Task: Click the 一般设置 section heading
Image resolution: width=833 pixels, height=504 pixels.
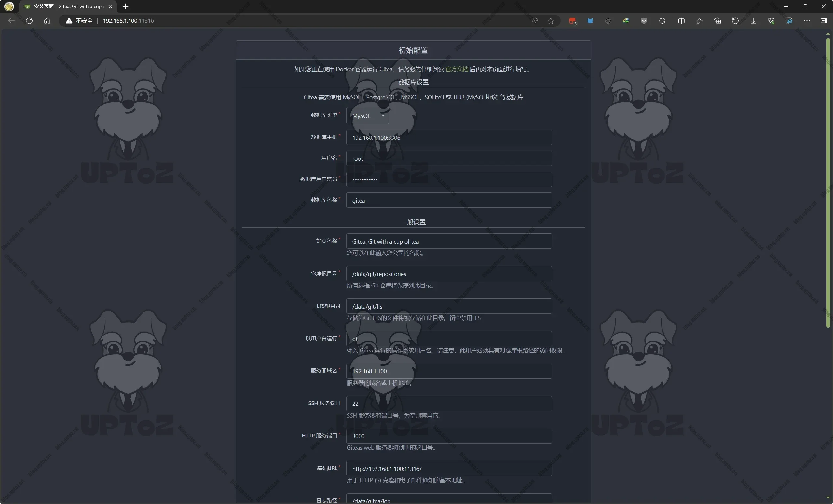Action: [x=413, y=222]
